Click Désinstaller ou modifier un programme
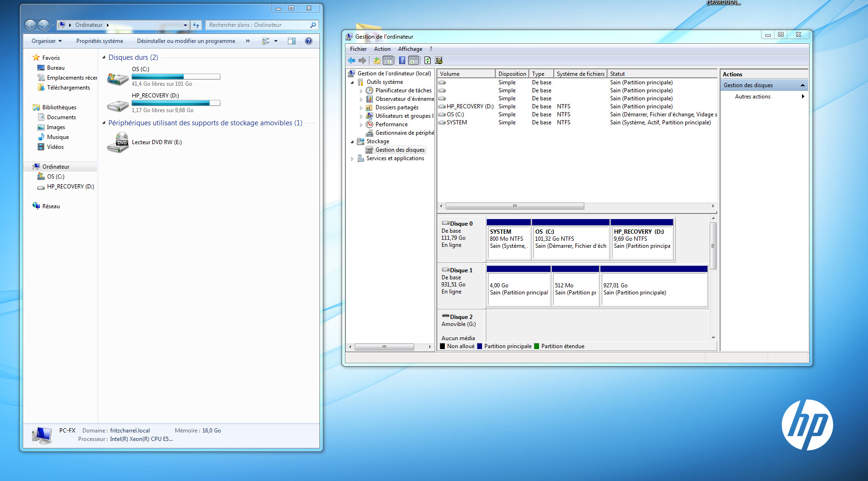The image size is (868, 481). tap(186, 41)
